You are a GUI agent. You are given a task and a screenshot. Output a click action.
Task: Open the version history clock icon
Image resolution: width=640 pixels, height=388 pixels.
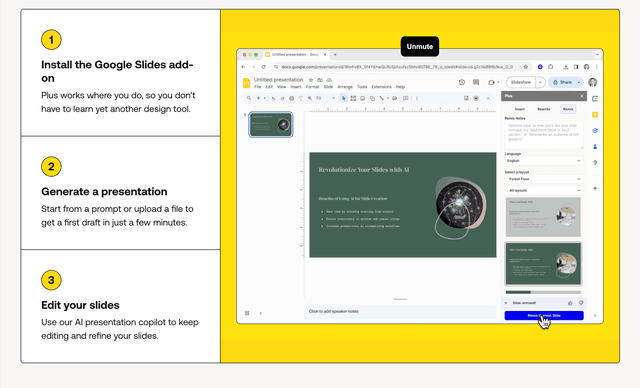[x=462, y=82]
